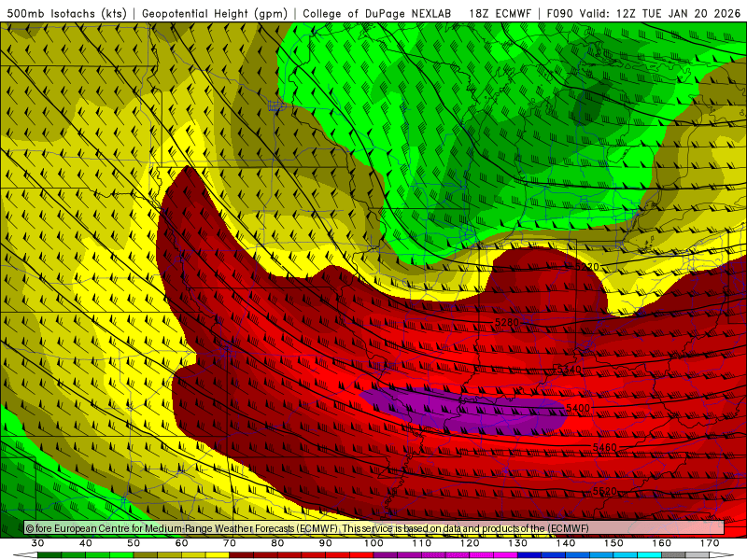The width and height of the screenshot is (747, 560).
Task: Click the 170 label on the color scale
Action: [x=710, y=543]
